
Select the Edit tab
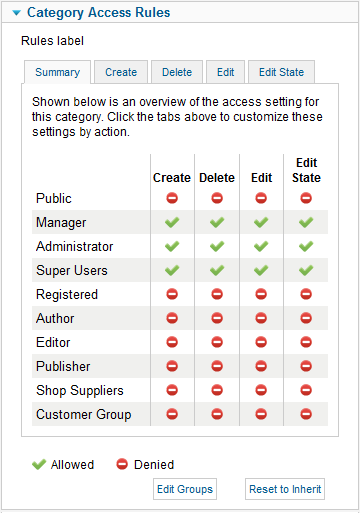pos(226,72)
